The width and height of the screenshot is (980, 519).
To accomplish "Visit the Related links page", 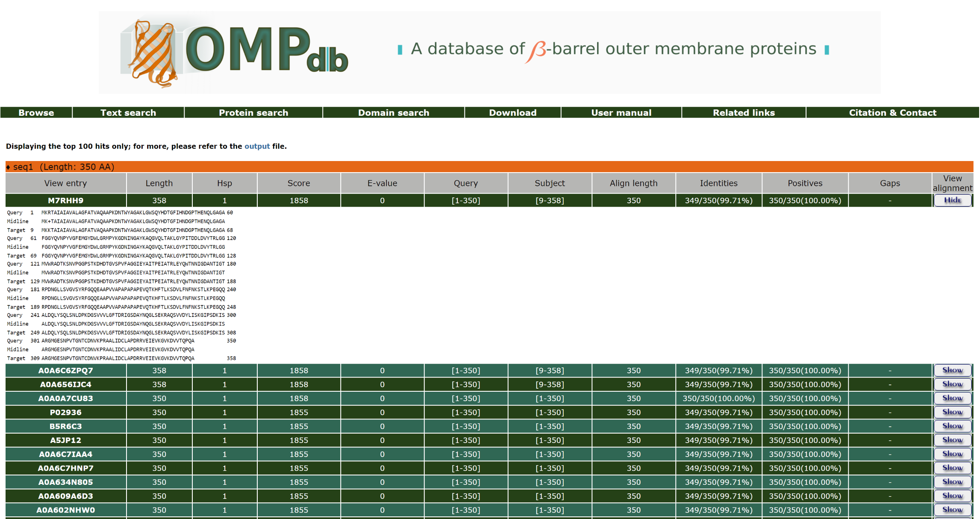I will click(744, 112).
